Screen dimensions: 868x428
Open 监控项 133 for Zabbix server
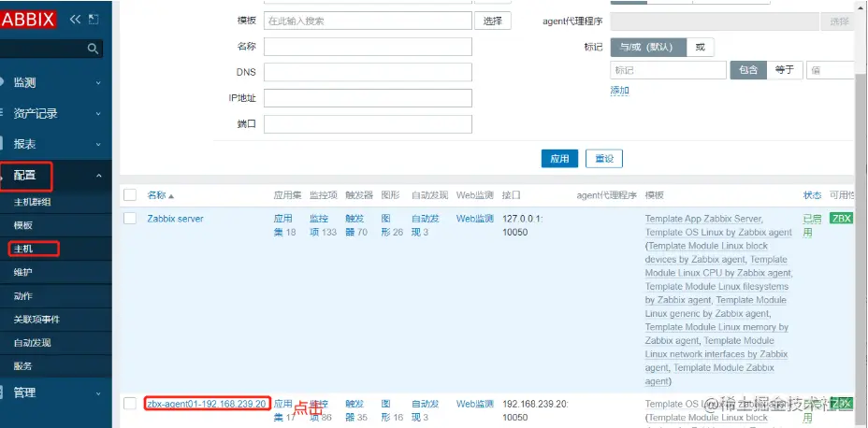coord(324,225)
